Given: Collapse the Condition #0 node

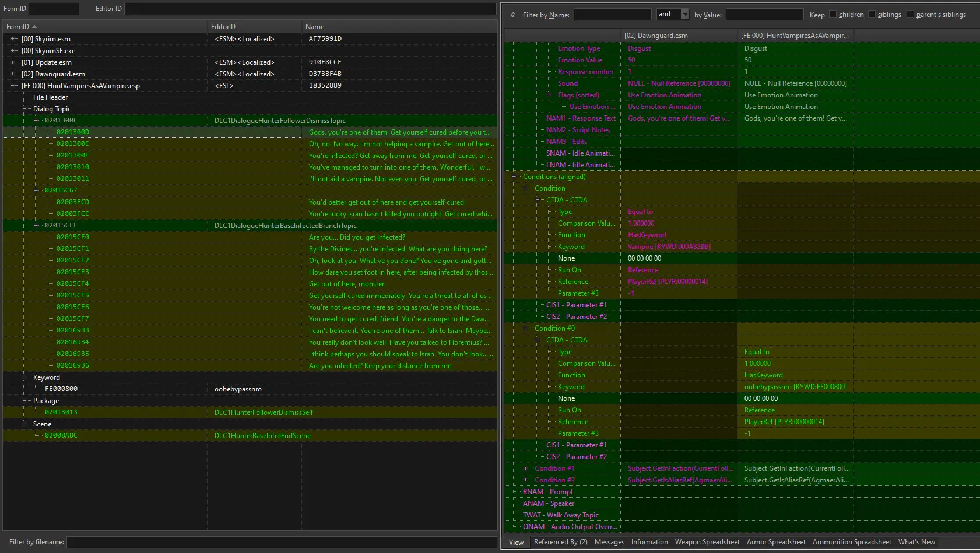Looking at the screenshot, I should coord(525,328).
